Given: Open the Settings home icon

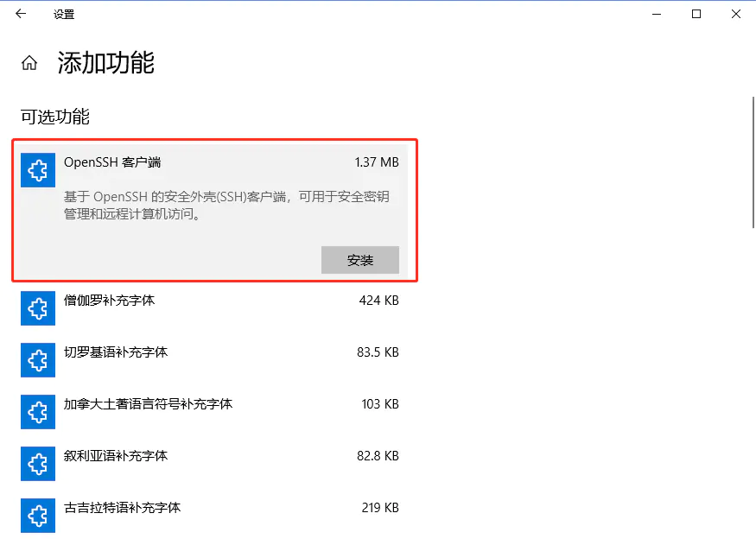Looking at the screenshot, I should 29,63.
